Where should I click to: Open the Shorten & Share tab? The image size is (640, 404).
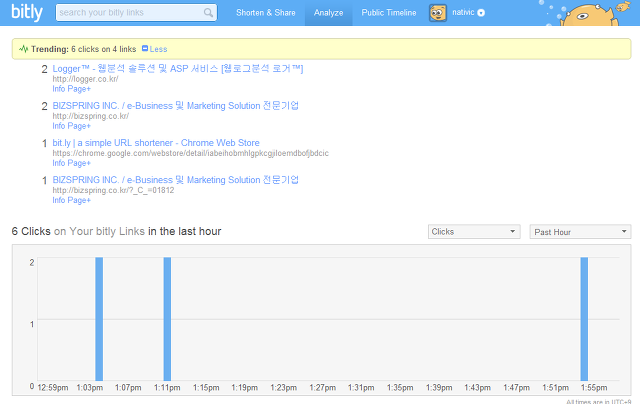(x=264, y=13)
